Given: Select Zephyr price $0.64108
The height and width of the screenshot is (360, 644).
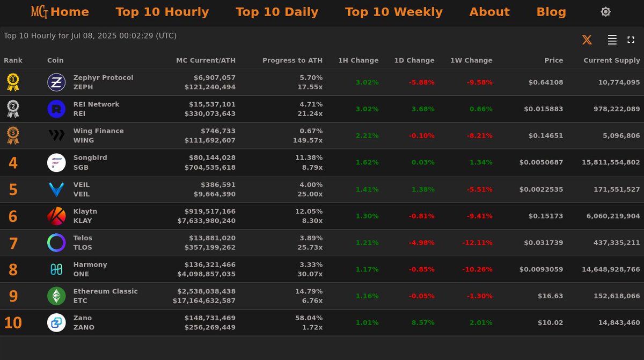Looking at the screenshot, I should (546, 83).
